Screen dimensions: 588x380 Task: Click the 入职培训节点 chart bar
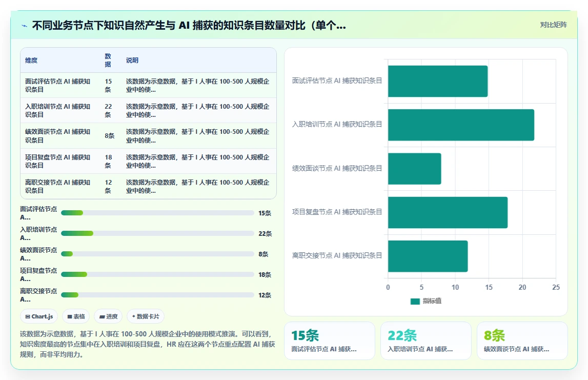pos(461,125)
